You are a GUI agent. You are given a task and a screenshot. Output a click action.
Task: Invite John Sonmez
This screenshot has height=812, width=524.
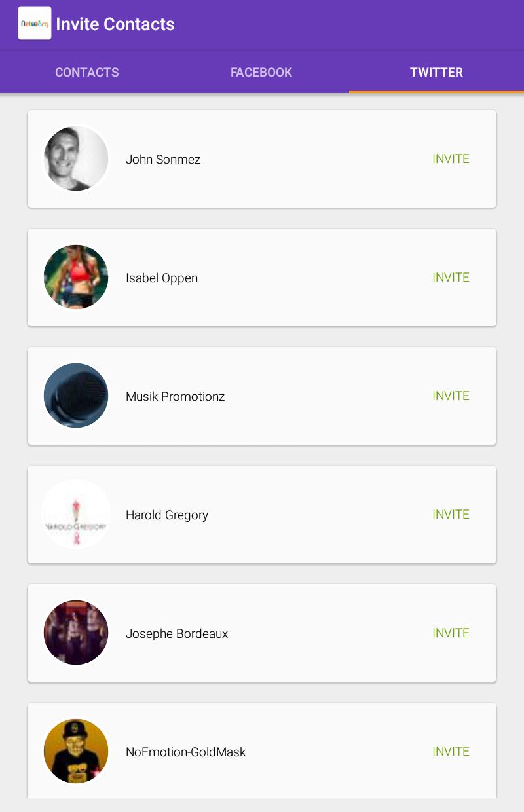(451, 159)
